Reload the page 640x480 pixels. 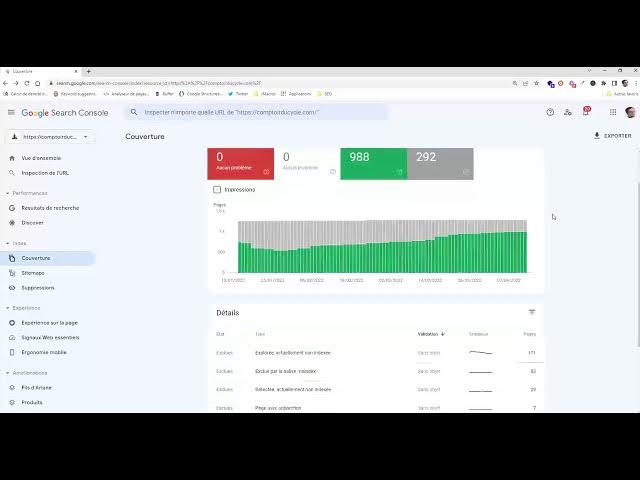tap(27, 83)
